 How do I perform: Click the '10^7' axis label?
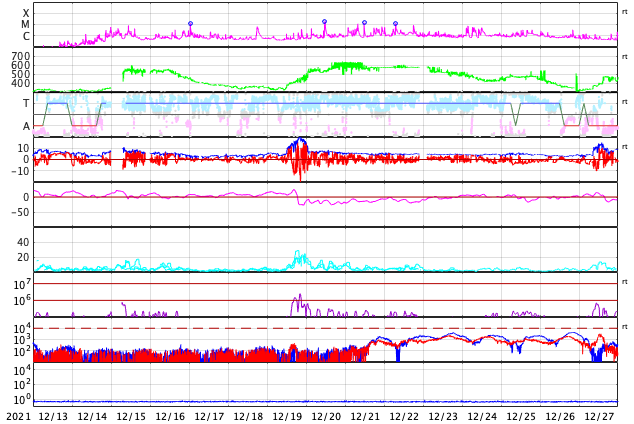tap(22, 284)
